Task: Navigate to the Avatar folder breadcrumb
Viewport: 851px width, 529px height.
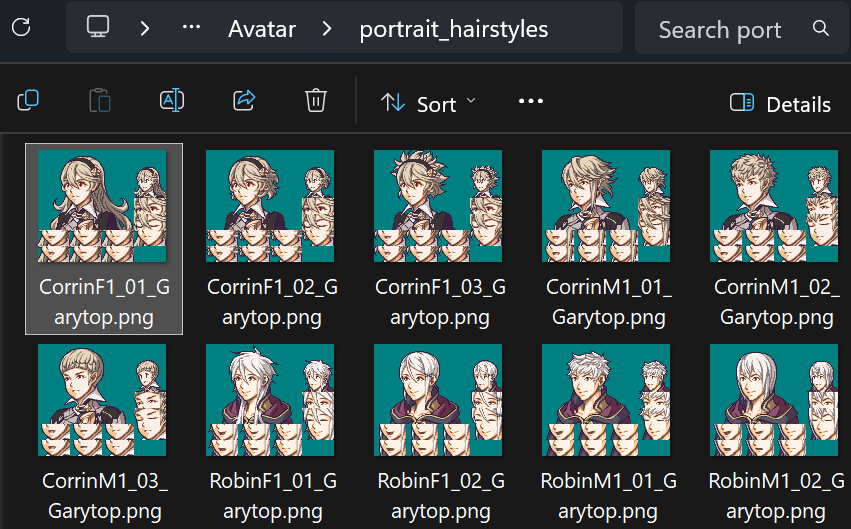Action: click(262, 28)
